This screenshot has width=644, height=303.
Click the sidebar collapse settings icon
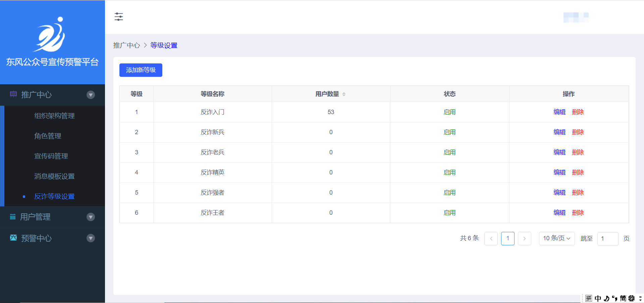coord(119,17)
